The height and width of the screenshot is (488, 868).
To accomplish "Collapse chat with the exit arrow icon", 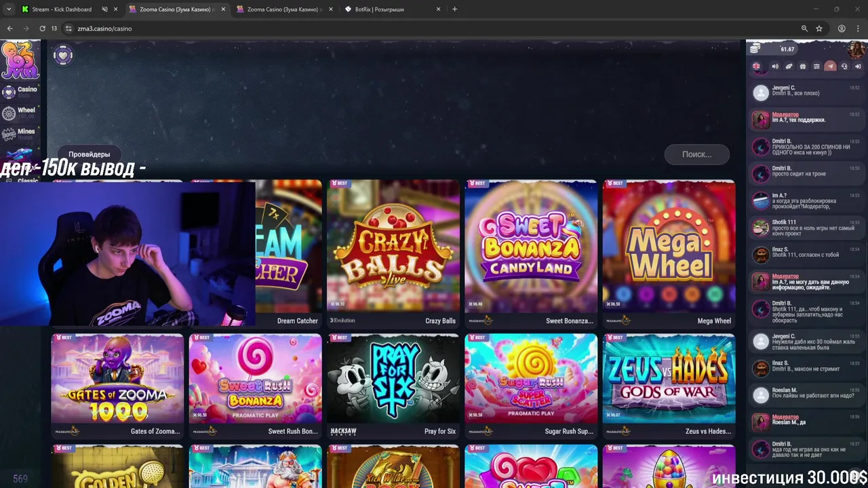I will click(x=858, y=66).
